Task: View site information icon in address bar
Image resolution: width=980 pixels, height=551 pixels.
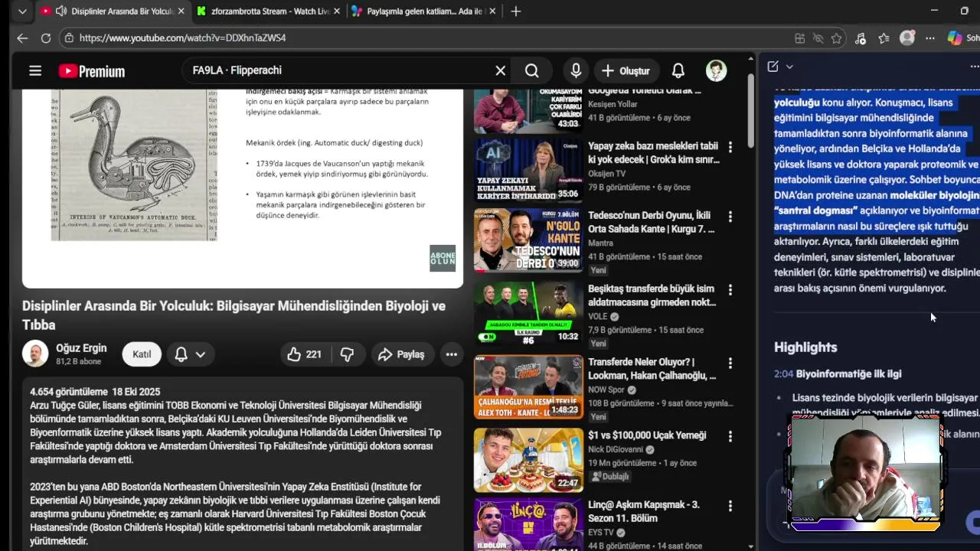Action: click(69, 37)
